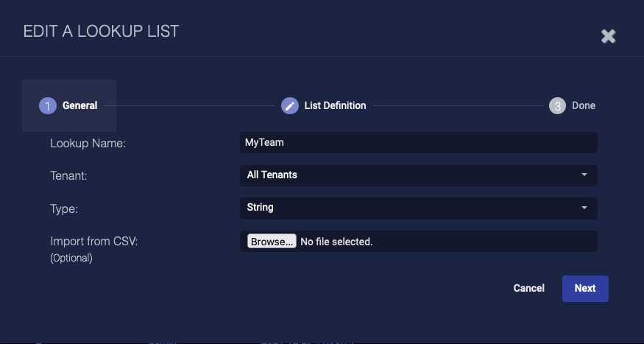Click the 'Type:' field label
The width and height of the screenshot is (644, 344).
[x=64, y=208]
